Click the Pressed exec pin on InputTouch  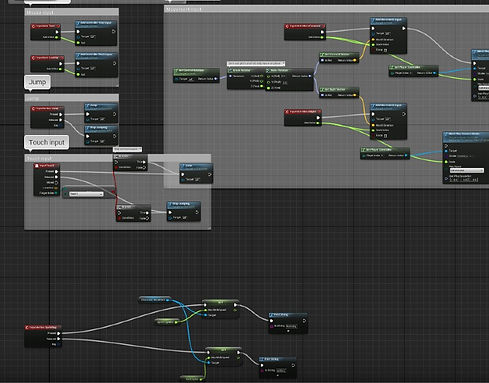click(x=56, y=172)
